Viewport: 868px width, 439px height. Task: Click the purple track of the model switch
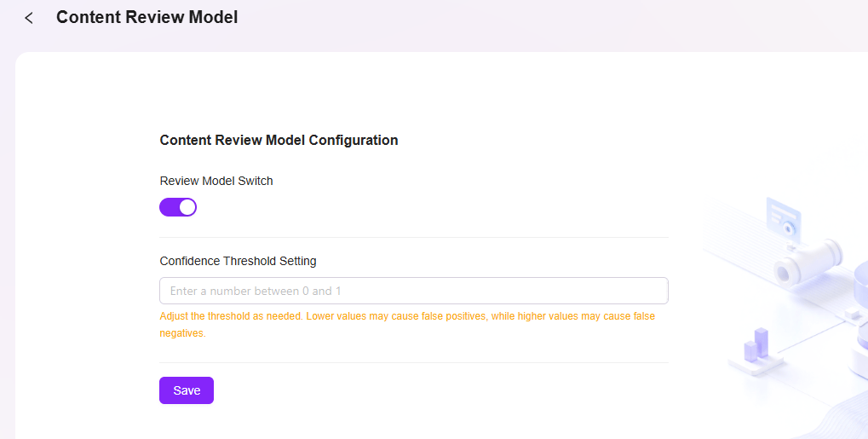pos(169,207)
